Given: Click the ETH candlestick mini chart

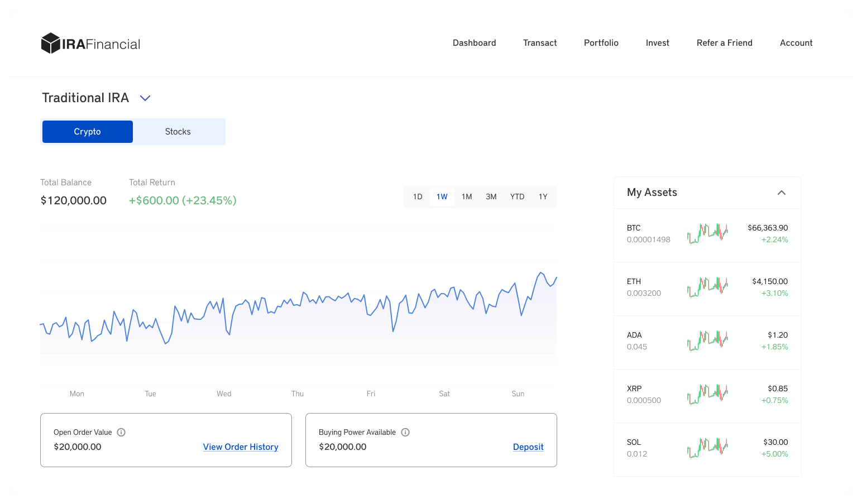Looking at the screenshot, I should click(x=707, y=287).
